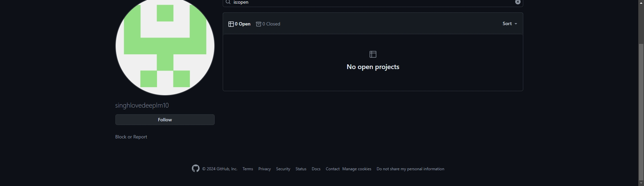
Task: Open the Docs footer link
Action: point(316,169)
